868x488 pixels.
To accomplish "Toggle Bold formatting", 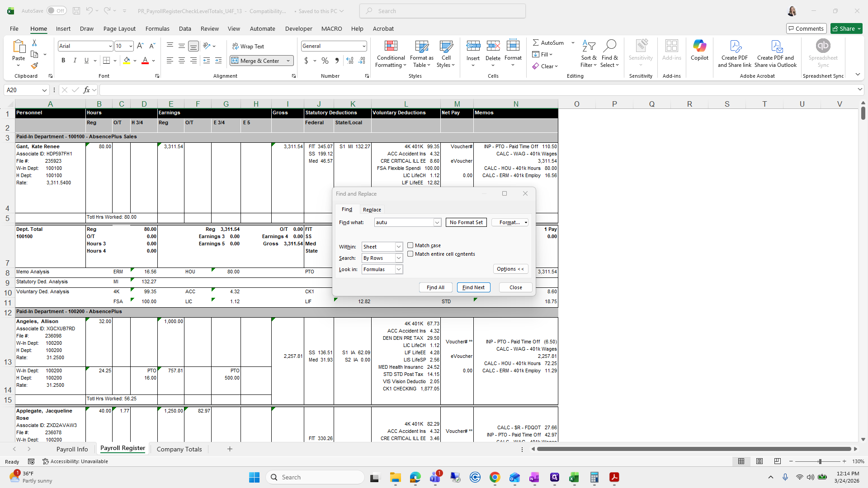I will (x=63, y=61).
